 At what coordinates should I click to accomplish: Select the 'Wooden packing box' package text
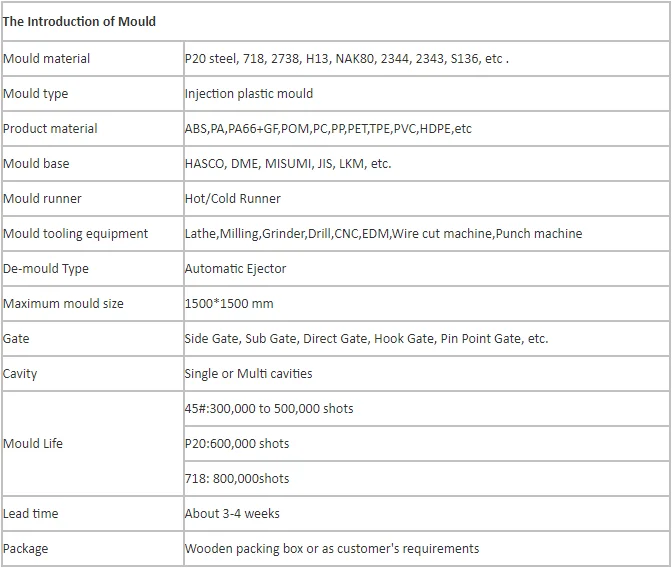pos(332,549)
